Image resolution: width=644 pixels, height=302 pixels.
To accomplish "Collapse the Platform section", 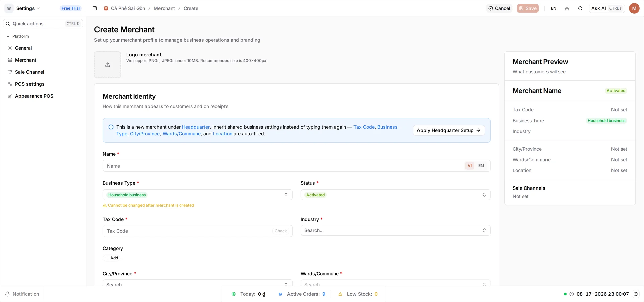I will [x=18, y=36].
